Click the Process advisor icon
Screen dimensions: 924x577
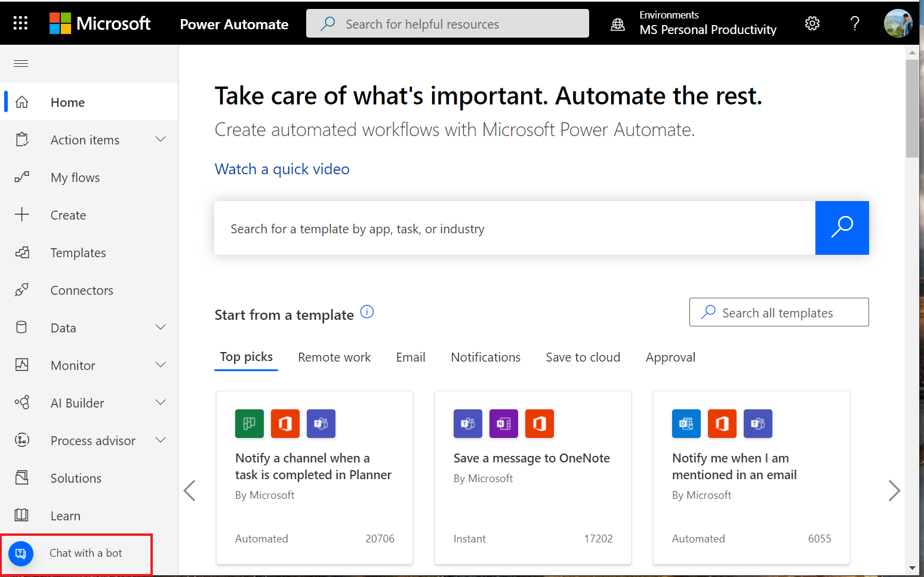click(x=22, y=440)
